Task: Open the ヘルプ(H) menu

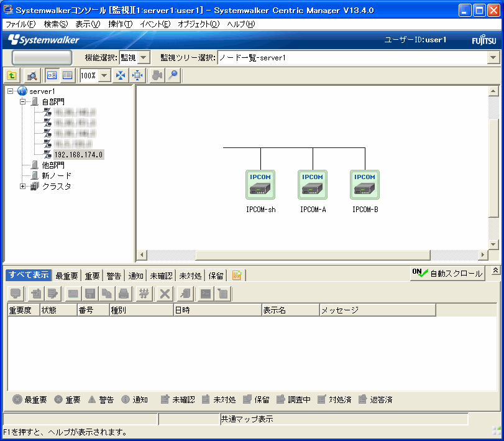Action: [x=241, y=24]
